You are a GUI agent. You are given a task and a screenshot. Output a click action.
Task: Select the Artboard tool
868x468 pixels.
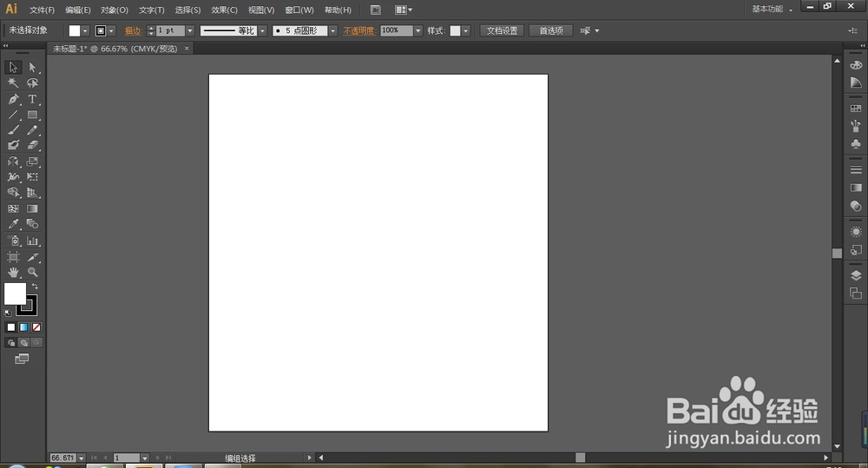[13, 257]
